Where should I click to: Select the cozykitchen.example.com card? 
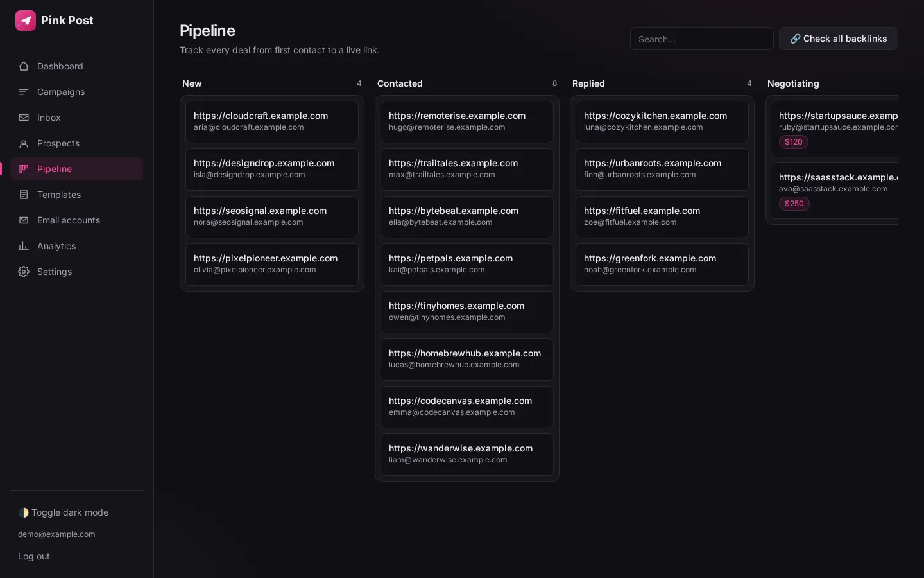pyautogui.click(x=662, y=122)
